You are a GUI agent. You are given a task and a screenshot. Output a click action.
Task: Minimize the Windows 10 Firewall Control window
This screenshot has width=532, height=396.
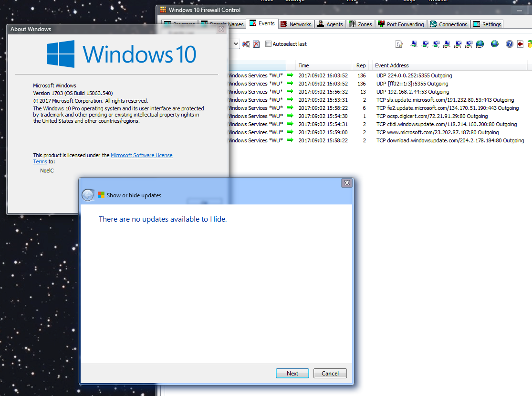pyautogui.click(x=520, y=11)
